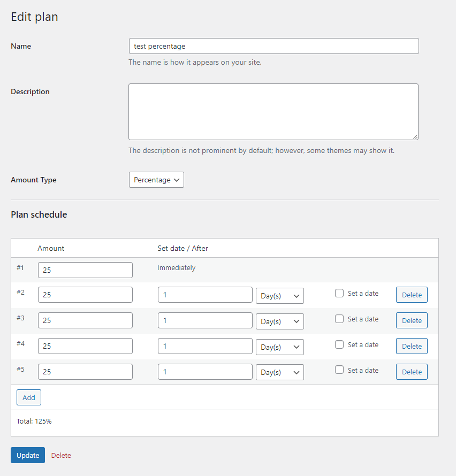Enable 'Set a date' checkbox on row #3
The height and width of the screenshot is (476, 456).
point(339,319)
